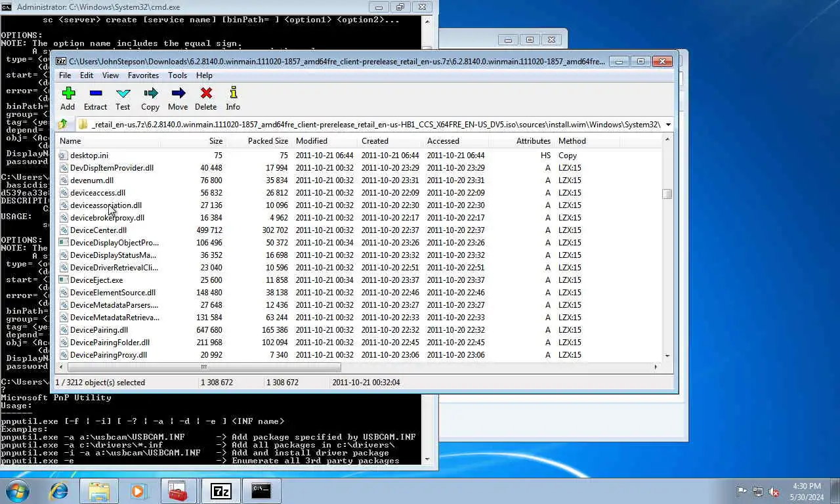Sort by the Method column header
This screenshot has height=504, width=840.
coord(587,141)
